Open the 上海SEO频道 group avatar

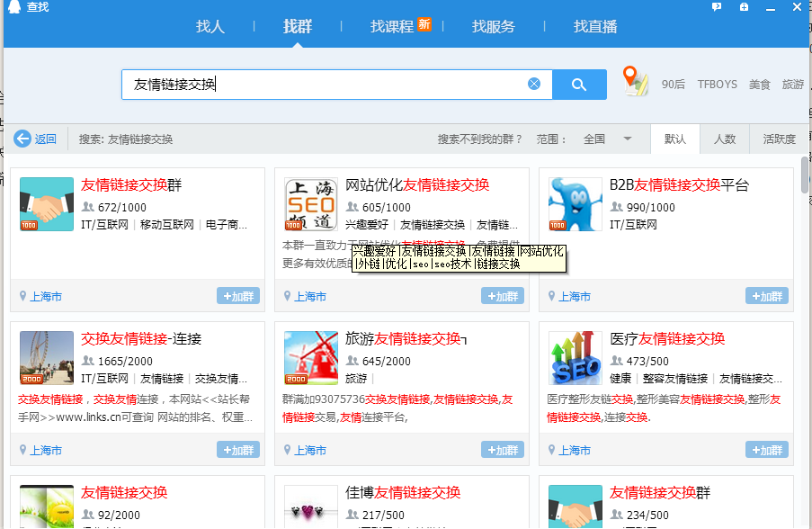click(310, 205)
